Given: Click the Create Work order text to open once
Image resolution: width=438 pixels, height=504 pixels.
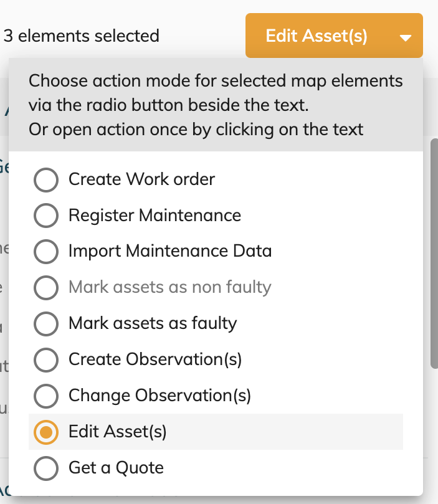Looking at the screenshot, I should [x=142, y=179].
